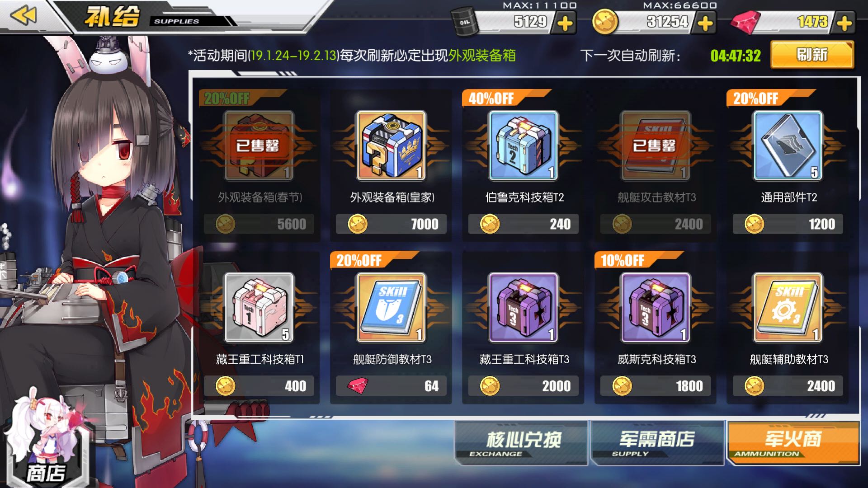This screenshot has width=868, height=488.
Task: Select the 舰艇防御教材T3 blue skill book
Action: [x=391, y=308]
